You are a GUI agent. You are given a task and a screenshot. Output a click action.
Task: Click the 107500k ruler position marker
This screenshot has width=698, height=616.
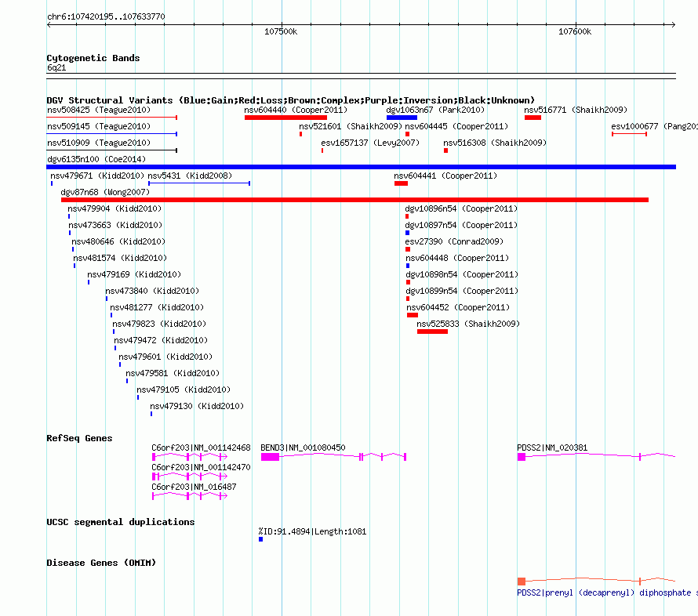click(x=281, y=31)
